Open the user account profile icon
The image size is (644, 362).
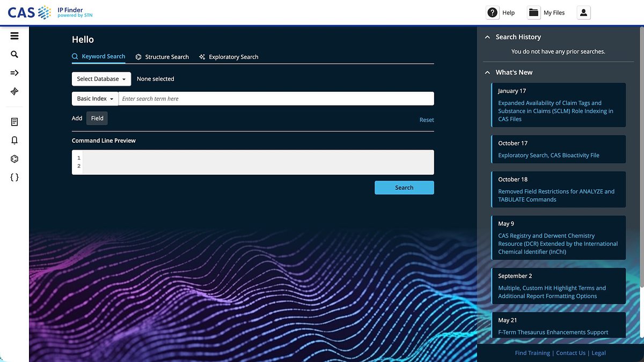tap(583, 12)
